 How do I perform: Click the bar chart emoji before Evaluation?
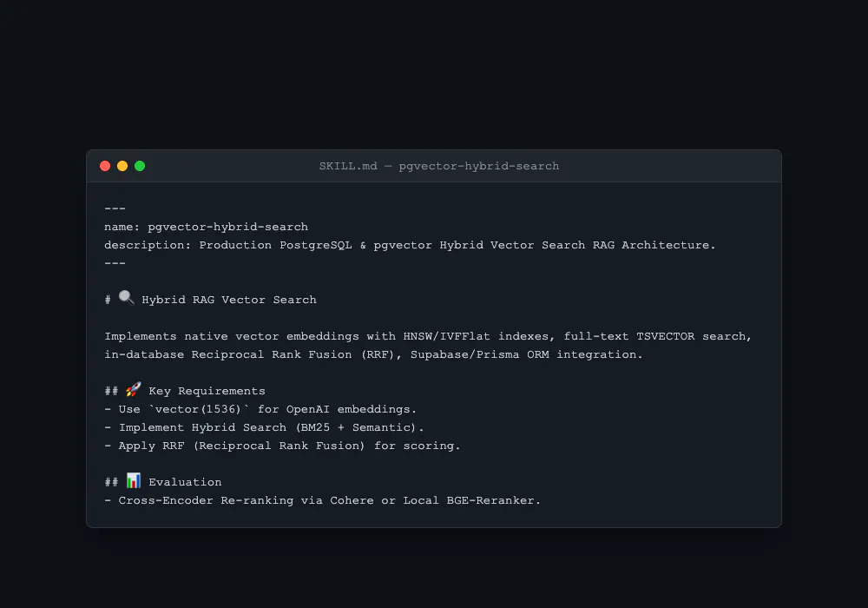coord(134,480)
